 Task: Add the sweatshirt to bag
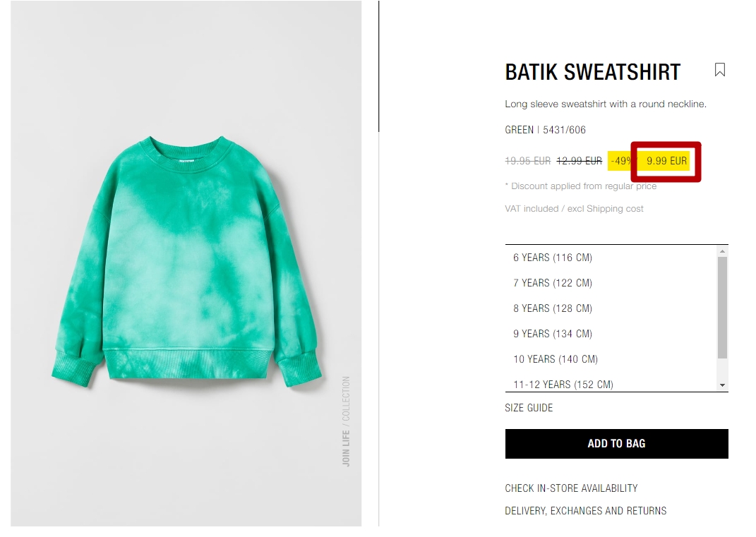pos(617,444)
